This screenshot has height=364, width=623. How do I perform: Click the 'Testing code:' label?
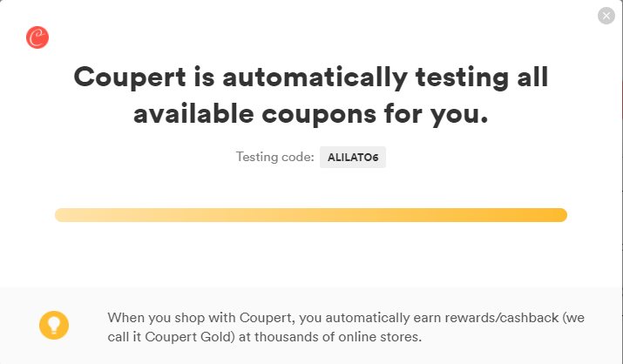(x=275, y=157)
